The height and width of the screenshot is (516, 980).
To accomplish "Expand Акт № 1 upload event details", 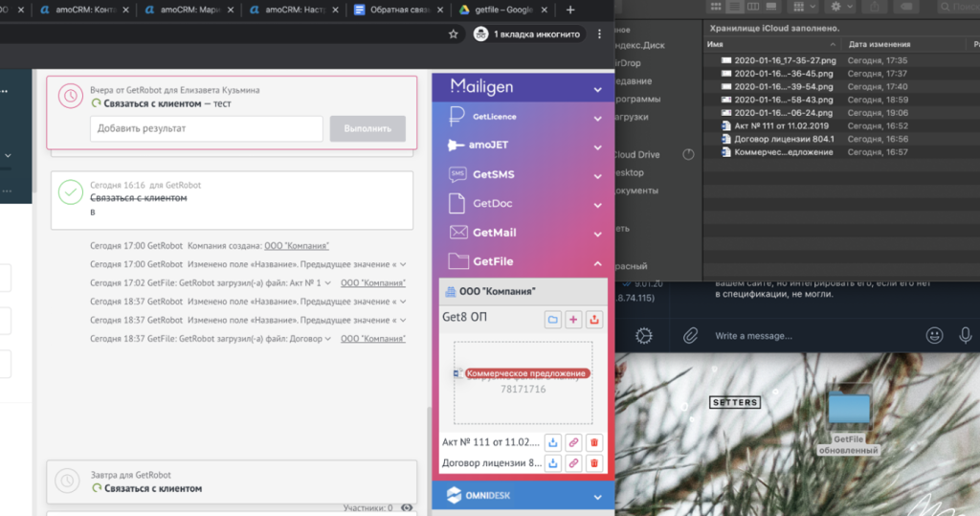I will coord(327,283).
